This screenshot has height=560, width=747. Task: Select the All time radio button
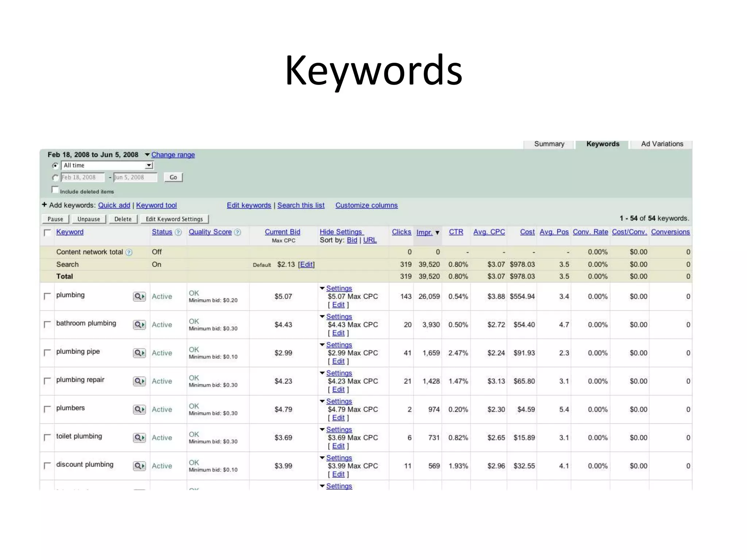(x=55, y=166)
